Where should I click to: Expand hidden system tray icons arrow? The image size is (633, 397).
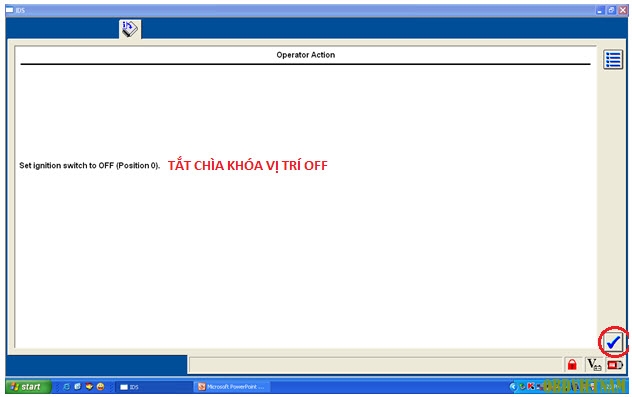click(513, 387)
